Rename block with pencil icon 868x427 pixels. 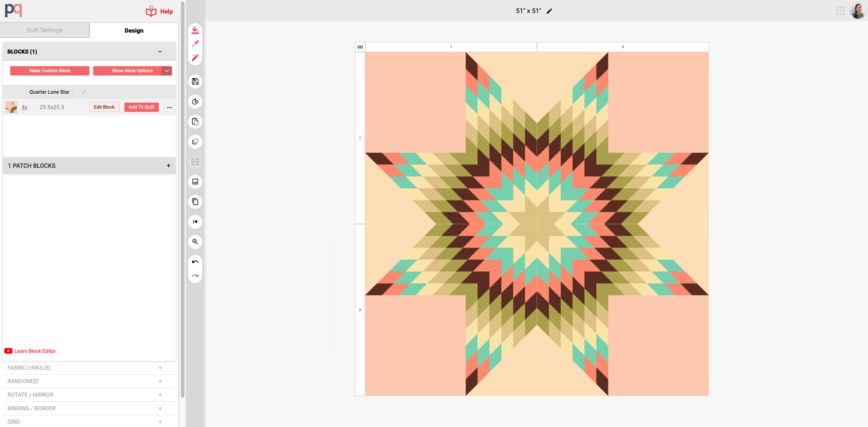[84, 92]
